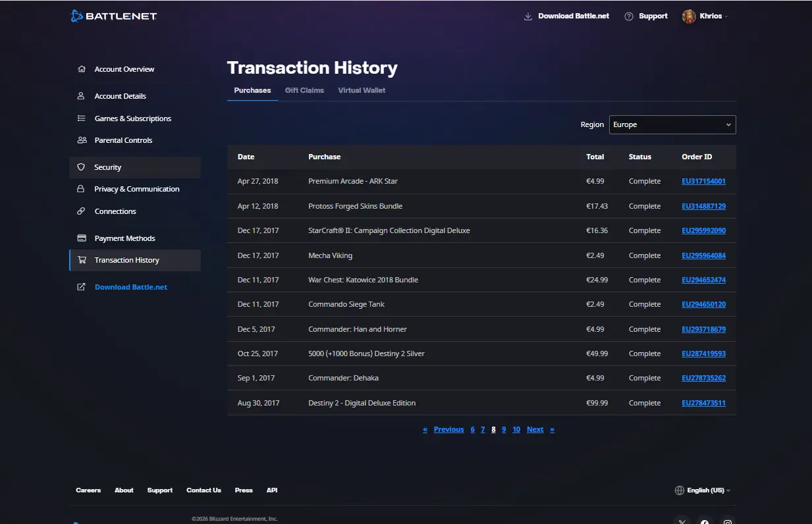Screen dimensions: 812x524
Task: Click the globe language icon in footer
Action: click(680, 490)
